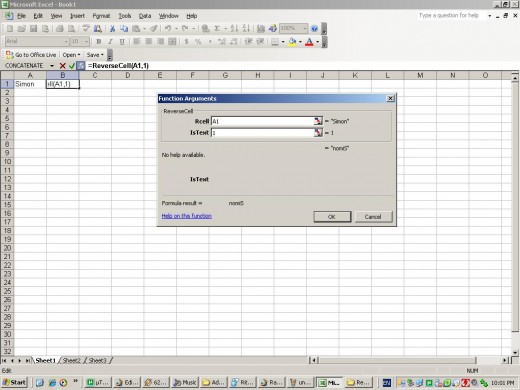Click the Undo arrow icon
Screen dimensions: 520x390
(168, 29)
